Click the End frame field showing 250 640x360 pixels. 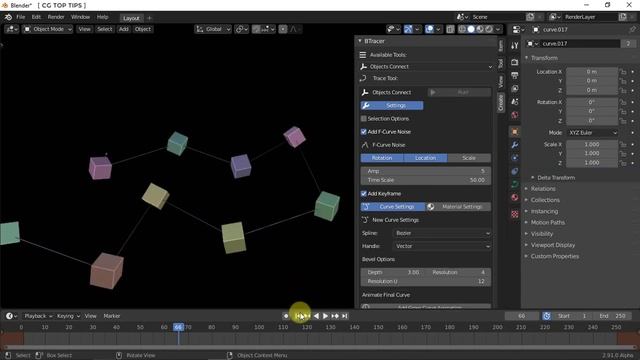click(612, 316)
